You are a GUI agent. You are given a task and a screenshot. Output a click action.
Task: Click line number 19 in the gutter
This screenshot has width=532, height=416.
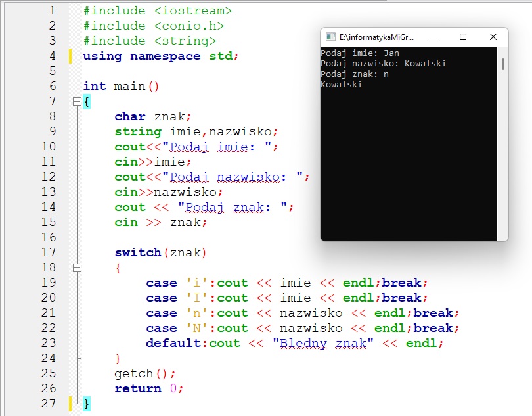[x=49, y=283]
